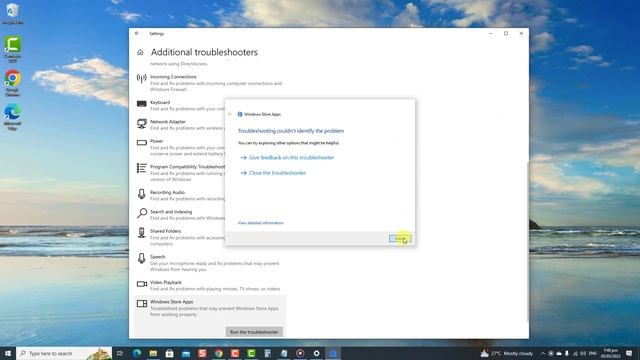Click Incoming Connections troubleshooter title

[x=173, y=77]
